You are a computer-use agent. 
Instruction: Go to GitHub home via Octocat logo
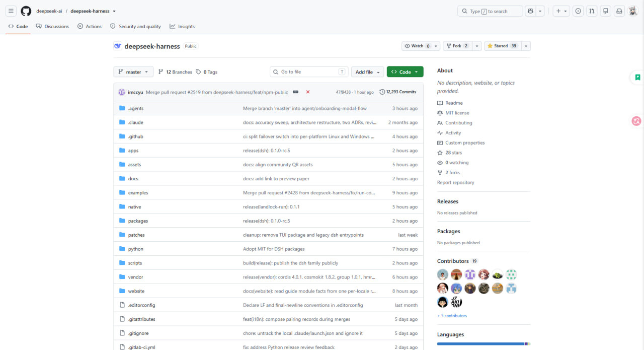tap(26, 11)
